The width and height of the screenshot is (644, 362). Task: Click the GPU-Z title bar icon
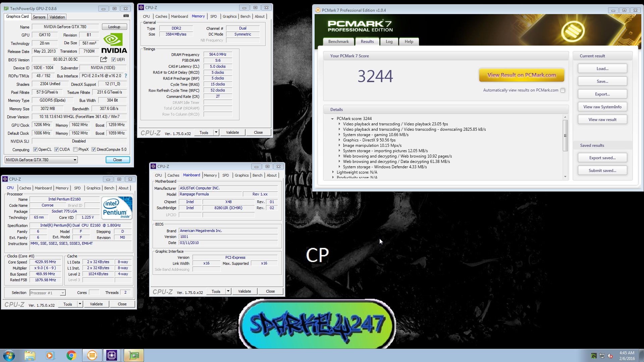click(6, 8)
